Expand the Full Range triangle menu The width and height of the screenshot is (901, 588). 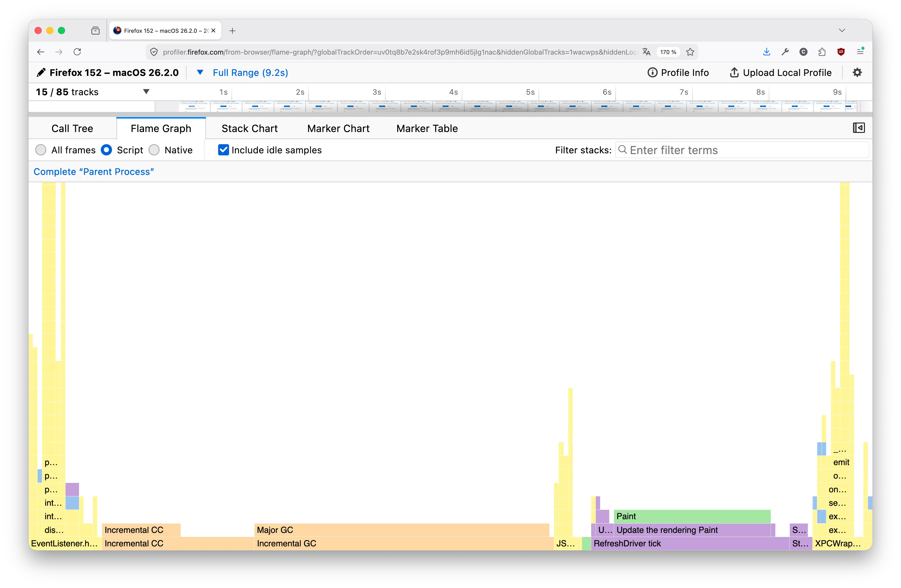[x=200, y=72]
